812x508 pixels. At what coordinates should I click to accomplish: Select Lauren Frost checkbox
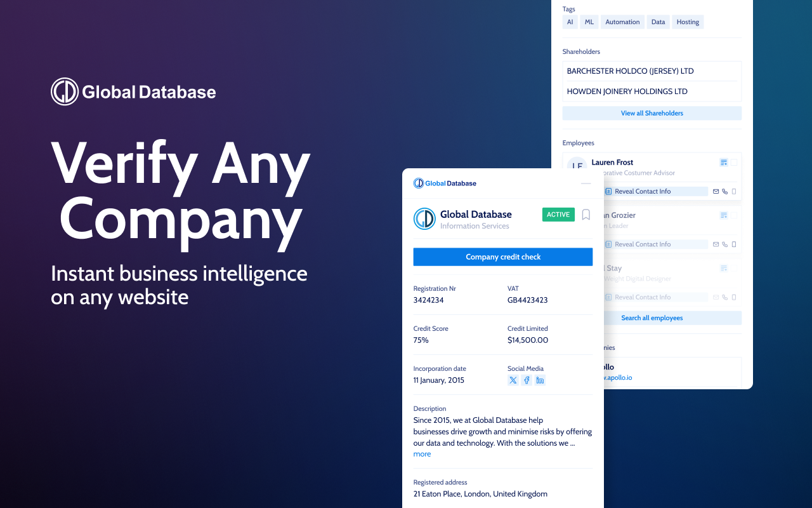(x=734, y=163)
